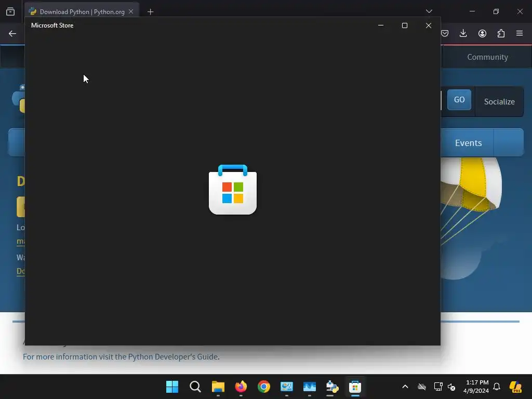This screenshot has height=399, width=532.
Task: Click the Save to Pocket icon
Action: [445, 33]
